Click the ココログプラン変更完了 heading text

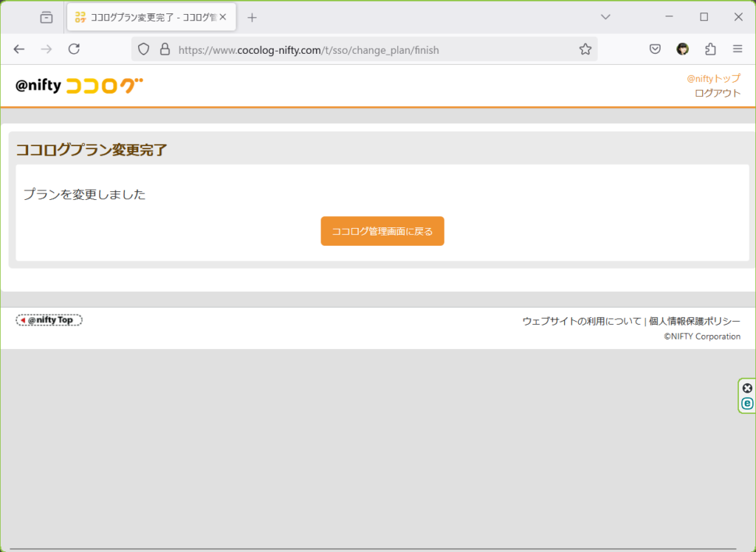point(92,150)
